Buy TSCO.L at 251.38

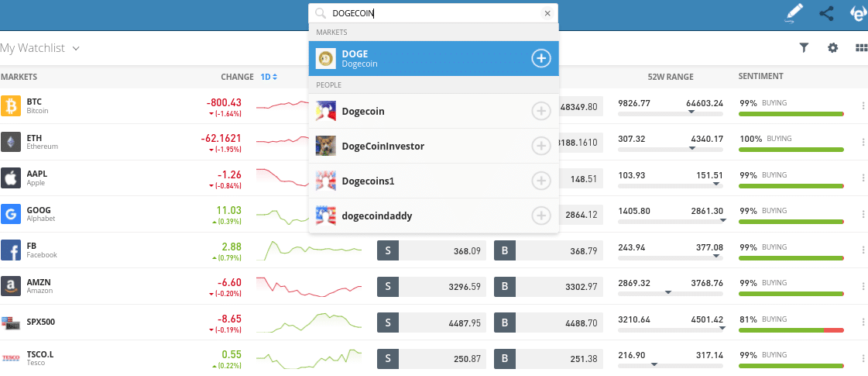point(548,359)
